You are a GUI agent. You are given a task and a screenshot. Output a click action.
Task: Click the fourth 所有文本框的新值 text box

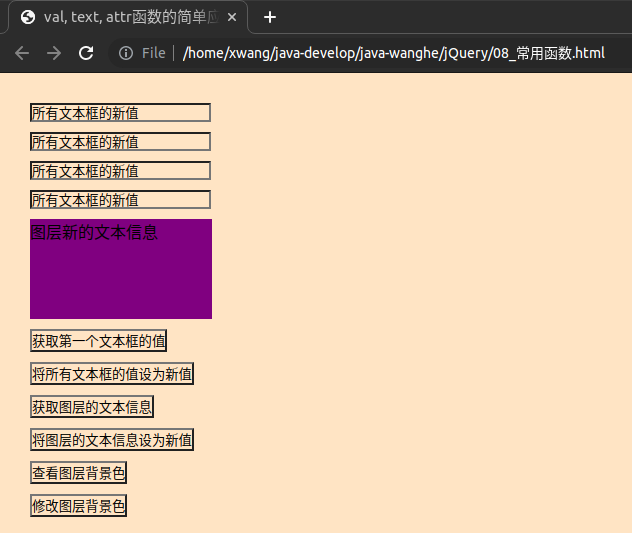click(120, 200)
